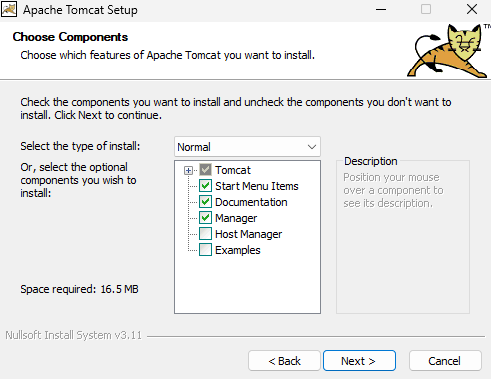Minimize the Apache Tomcat Setup window

(381, 9)
